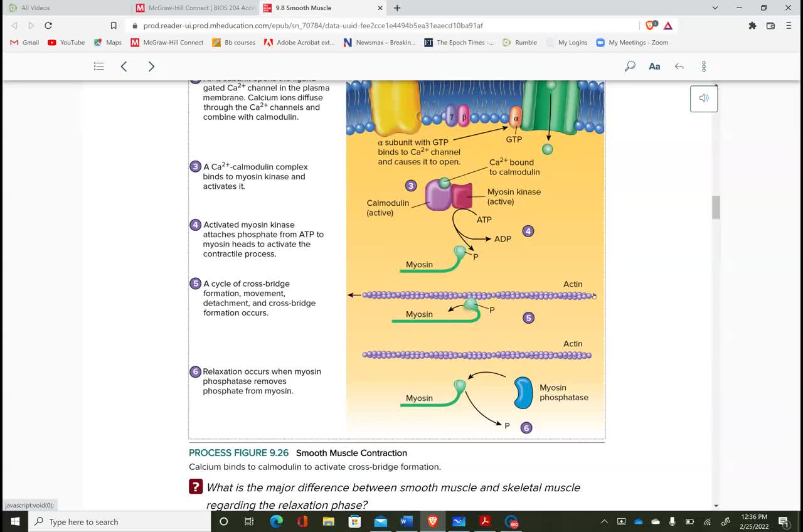The image size is (803, 532).
Task: Open Adobe Acrobat from taskbar
Action: tap(485, 521)
